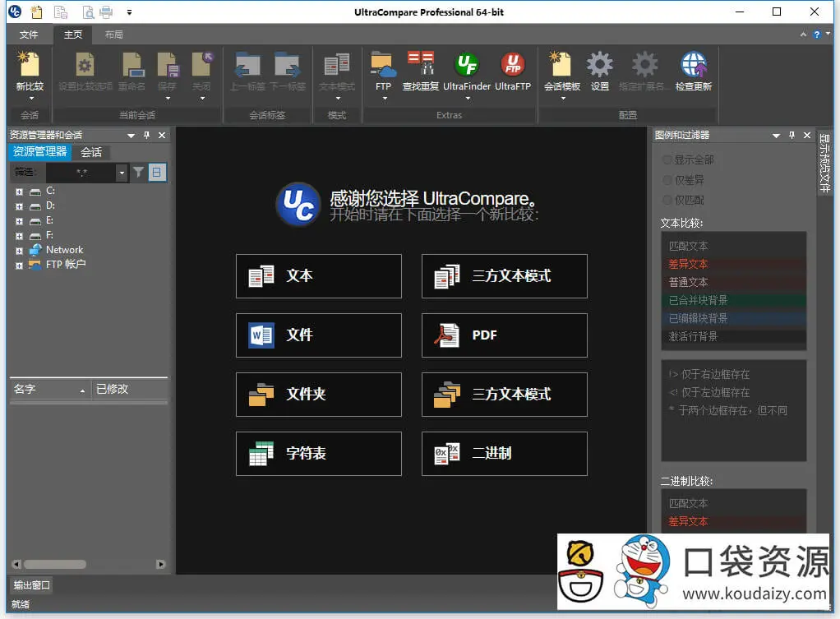
Task: Click 三方文本模式 button beside 文件夹
Action: pos(504,395)
